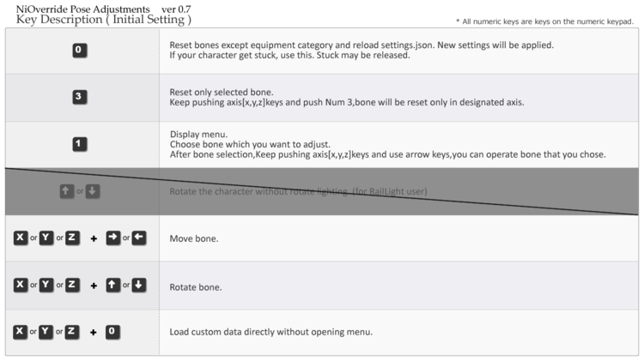Click the X key icon in Move bone row
This screenshot has height=361, width=644.
pos(21,238)
